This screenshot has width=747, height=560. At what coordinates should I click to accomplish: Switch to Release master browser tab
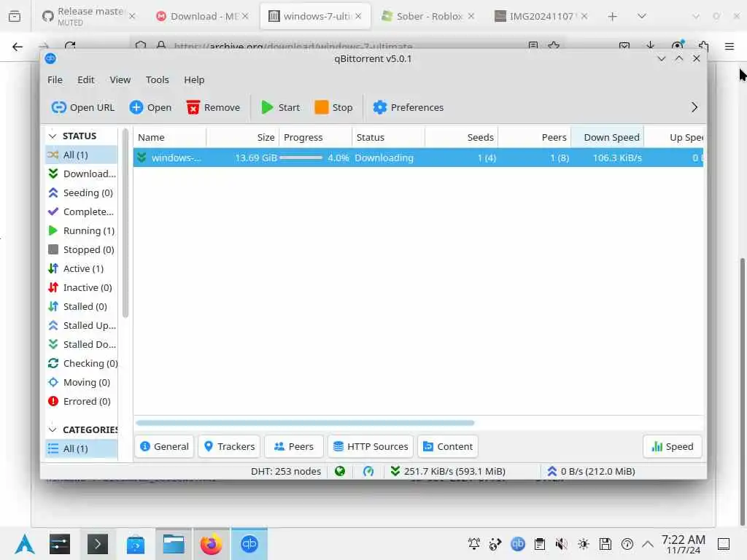[88, 16]
